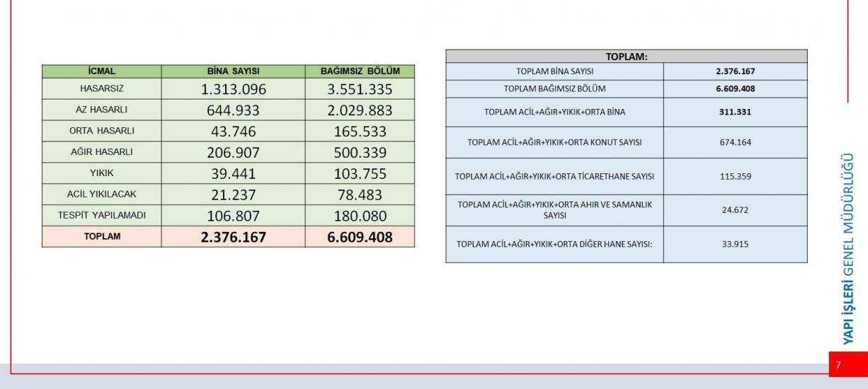The height and width of the screenshot is (389, 868).
Task: Click the AHIR VE SAMANLIK SAYISI label
Action: (555, 210)
